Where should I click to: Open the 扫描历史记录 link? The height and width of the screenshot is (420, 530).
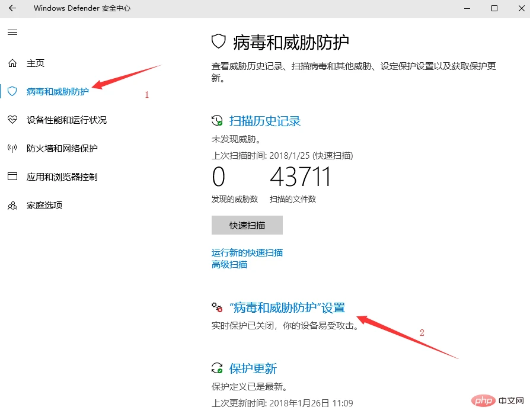(x=265, y=121)
